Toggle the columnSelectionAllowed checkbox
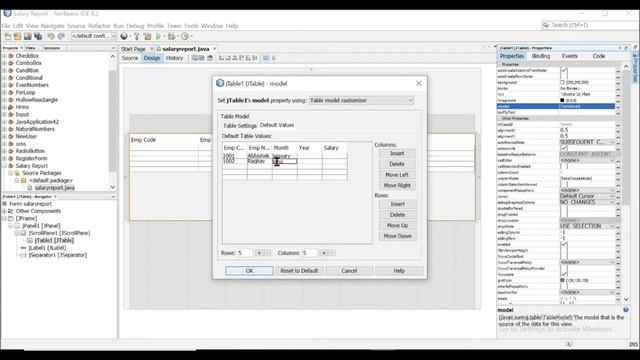Screen dimensions: 640x360 [x=564, y=184]
